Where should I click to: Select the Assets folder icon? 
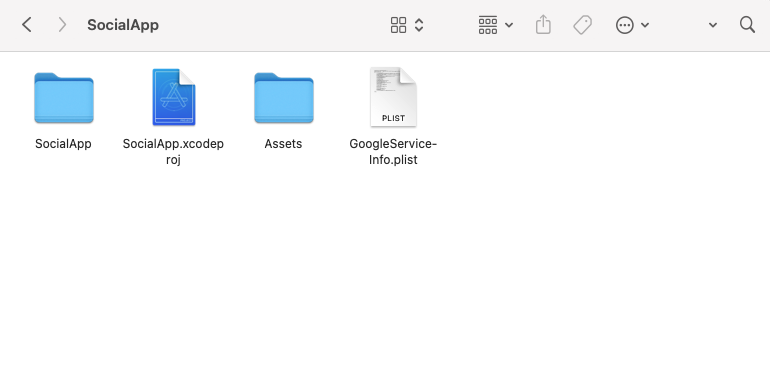(x=284, y=97)
